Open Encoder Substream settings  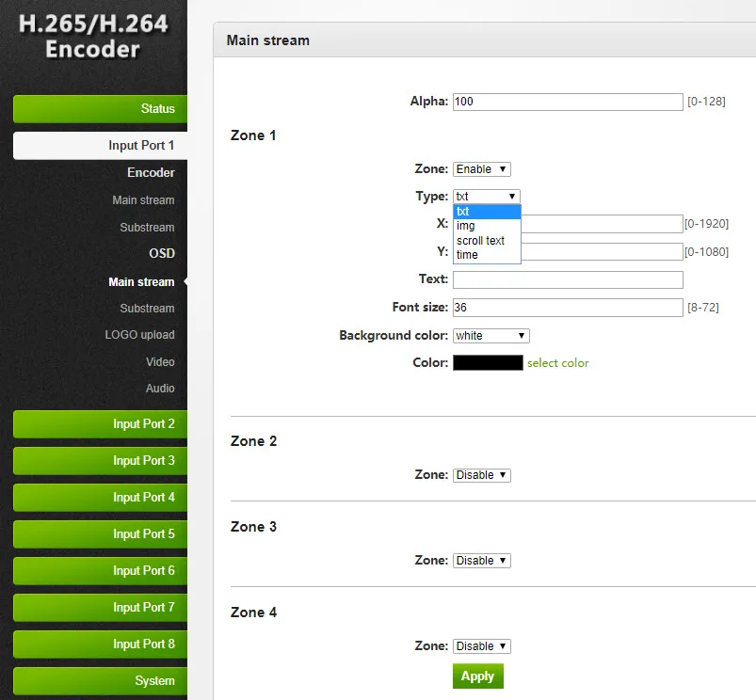point(147,228)
